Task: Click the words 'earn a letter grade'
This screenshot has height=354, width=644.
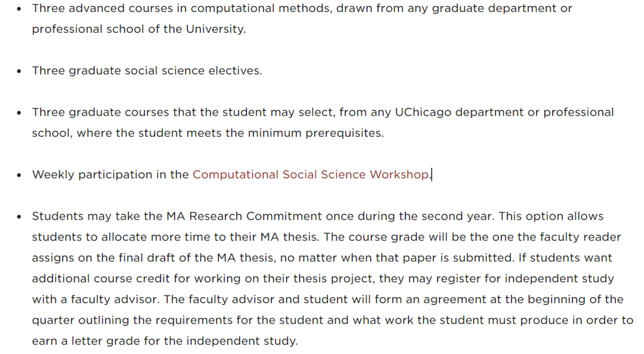Action: tap(78, 341)
